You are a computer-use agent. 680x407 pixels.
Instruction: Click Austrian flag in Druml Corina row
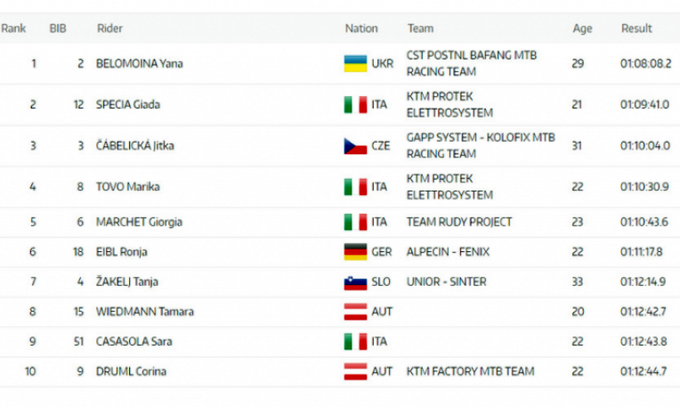click(352, 371)
